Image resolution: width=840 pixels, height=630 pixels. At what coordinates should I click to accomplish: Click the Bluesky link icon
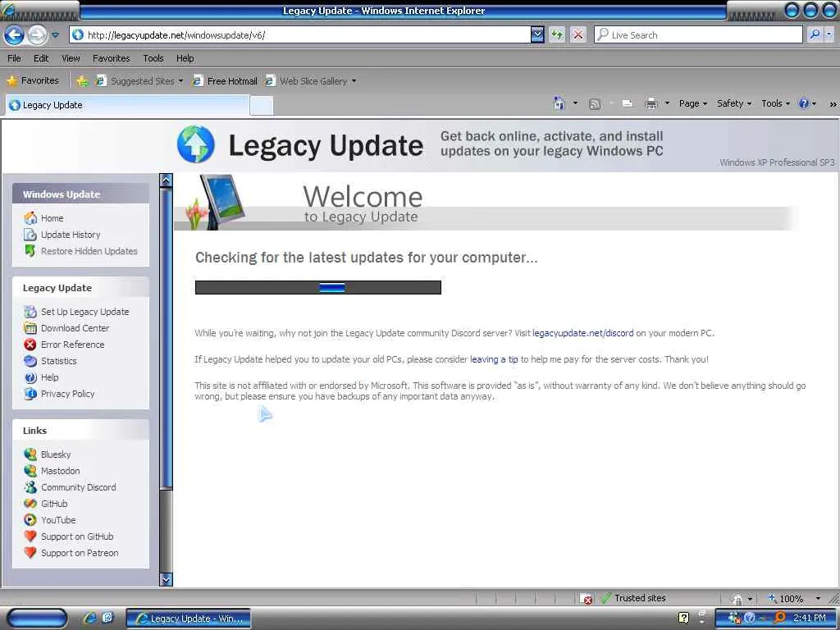pyautogui.click(x=30, y=454)
